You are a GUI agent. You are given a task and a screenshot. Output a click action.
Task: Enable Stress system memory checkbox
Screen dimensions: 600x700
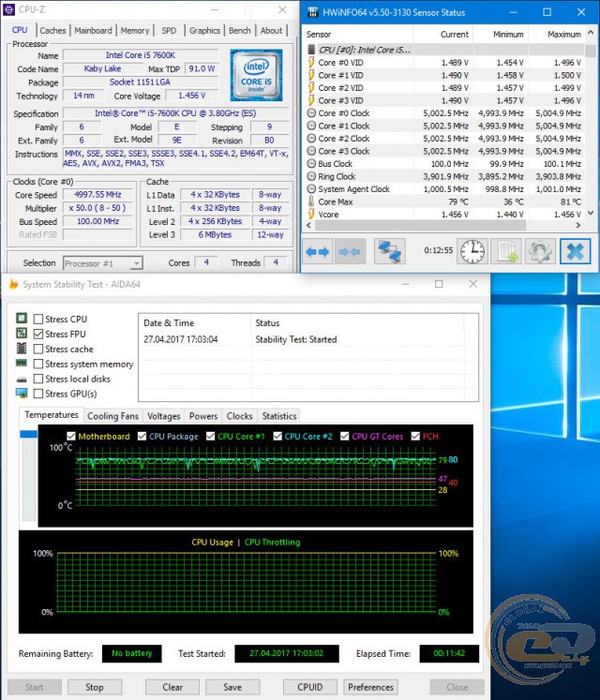point(38,364)
